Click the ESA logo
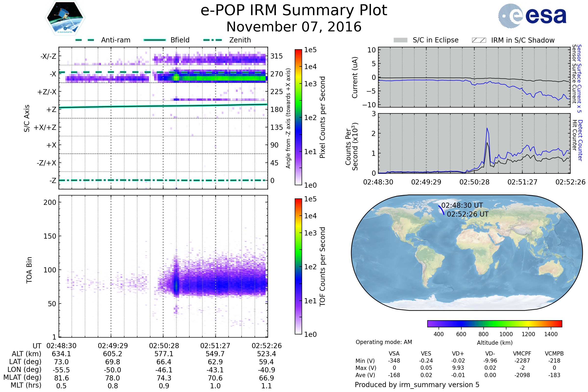This screenshot has width=588, height=392. coord(532,16)
